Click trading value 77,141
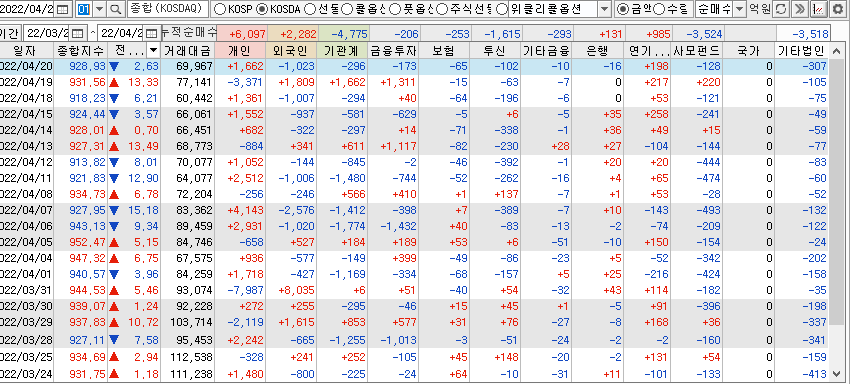This screenshot has width=850, height=384. [195, 82]
